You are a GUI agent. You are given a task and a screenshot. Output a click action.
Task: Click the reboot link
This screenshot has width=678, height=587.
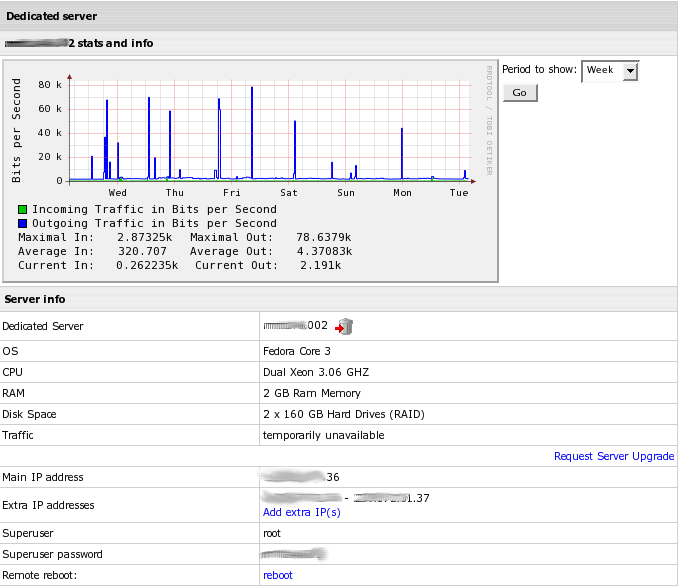tap(278, 575)
